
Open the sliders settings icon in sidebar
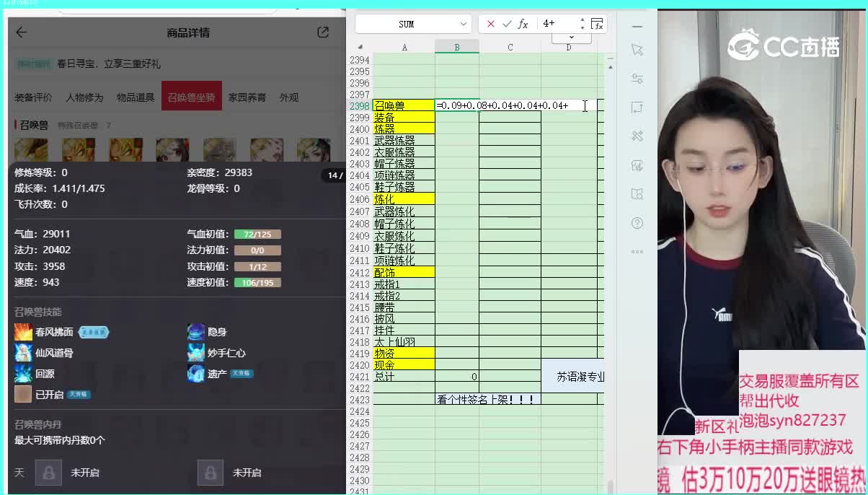[637, 79]
